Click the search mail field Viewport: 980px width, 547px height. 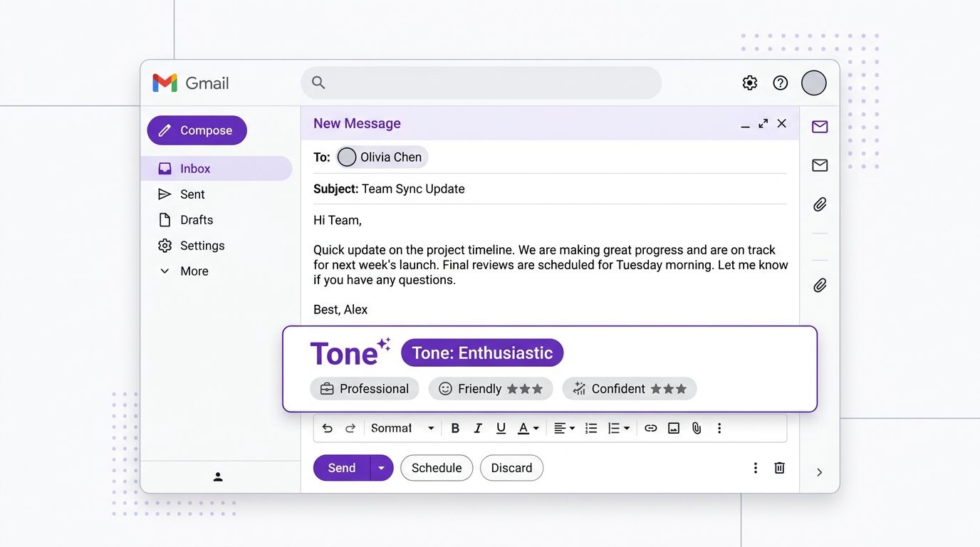click(481, 83)
